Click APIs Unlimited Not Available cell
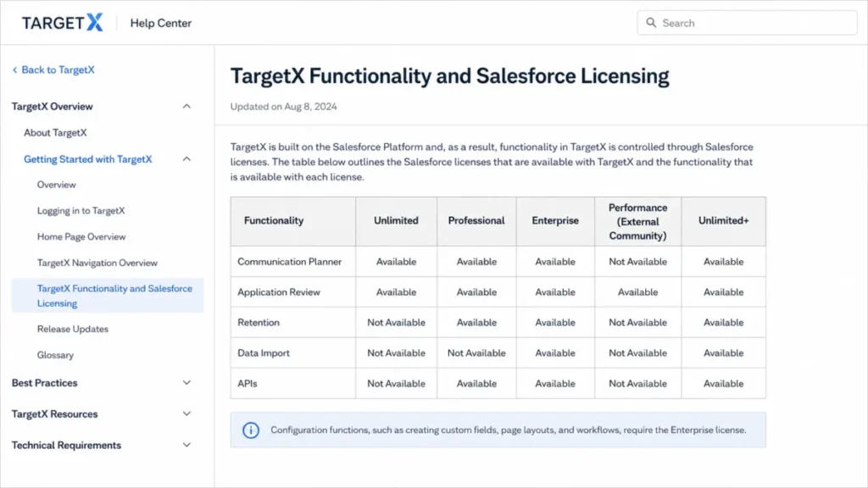This screenshot has height=488, width=868. click(397, 384)
